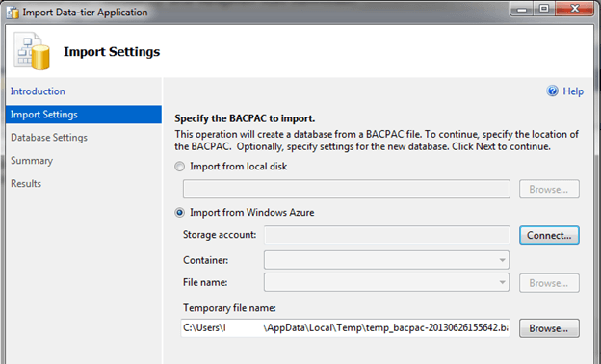Click the Storage account text field
Image resolution: width=601 pixels, height=364 pixels.
tap(387, 235)
